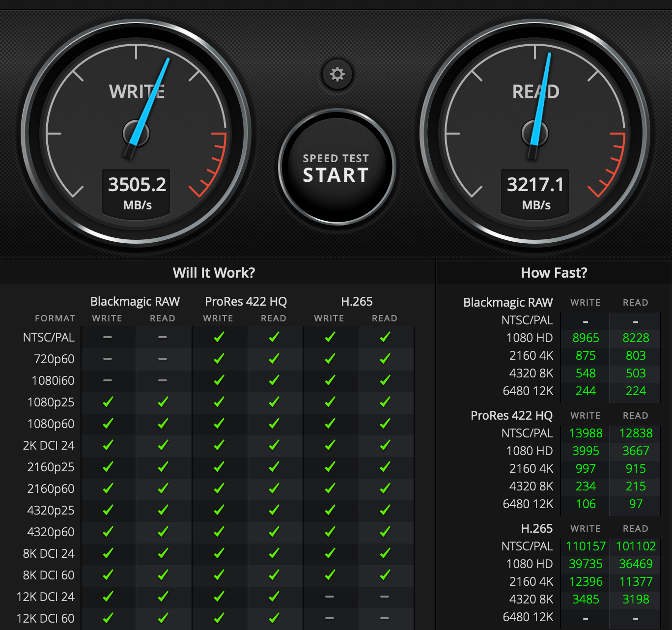Expand the H.265 results section
The width and height of the screenshot is (672, 630).
coord(537,529)
